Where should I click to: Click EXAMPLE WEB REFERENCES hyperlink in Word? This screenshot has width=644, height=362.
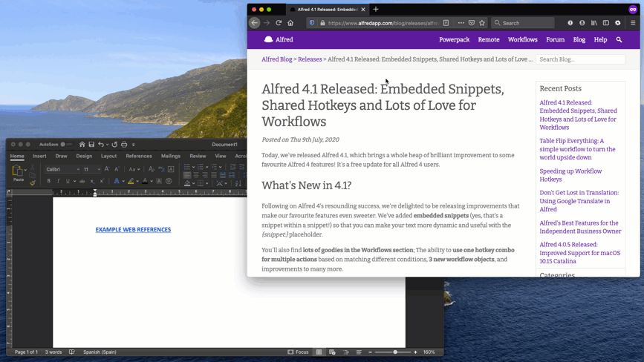(x=133, y=229)
